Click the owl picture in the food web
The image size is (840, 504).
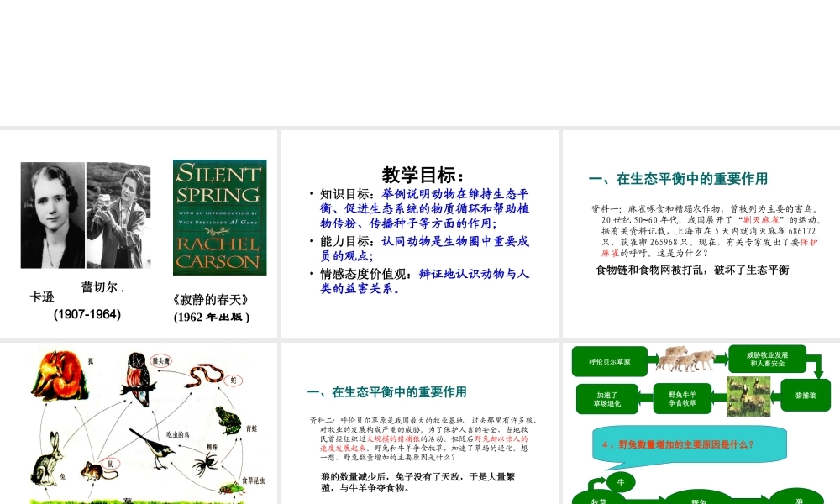pos(139,379)
